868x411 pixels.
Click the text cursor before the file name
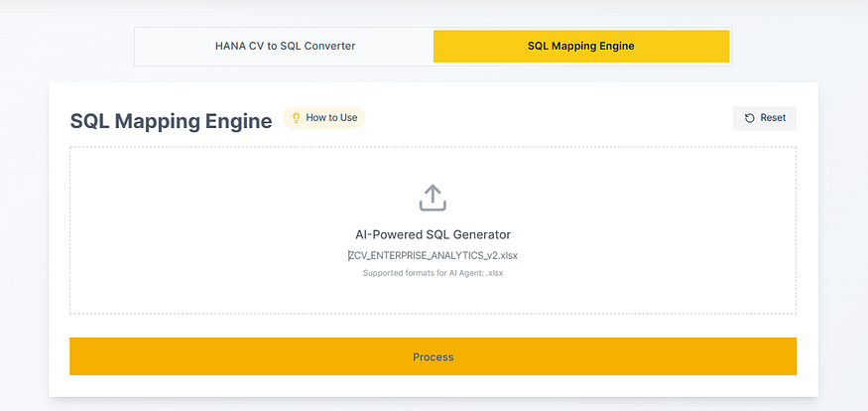tap(348, 255)
